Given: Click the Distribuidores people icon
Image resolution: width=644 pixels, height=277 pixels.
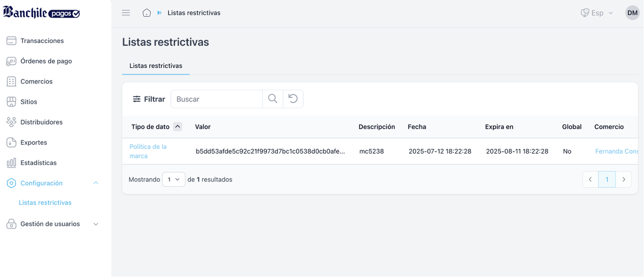Looking at the screenshot, I should click(11, 122).
